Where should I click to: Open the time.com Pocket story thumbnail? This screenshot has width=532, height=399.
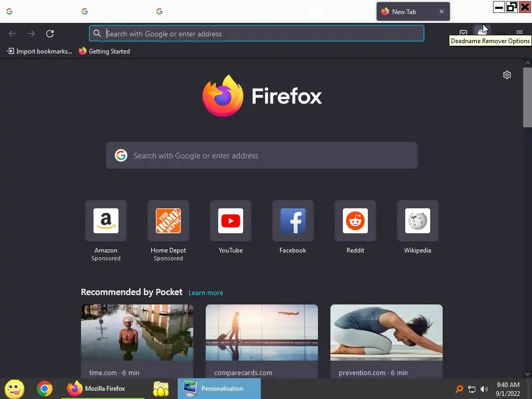click(x=137, y=332)
